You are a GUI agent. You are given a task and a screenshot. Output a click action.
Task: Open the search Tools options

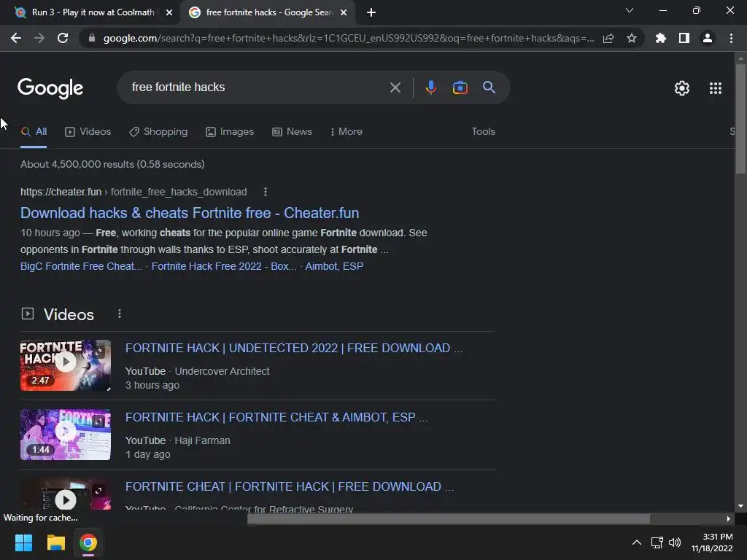(483, 132)
